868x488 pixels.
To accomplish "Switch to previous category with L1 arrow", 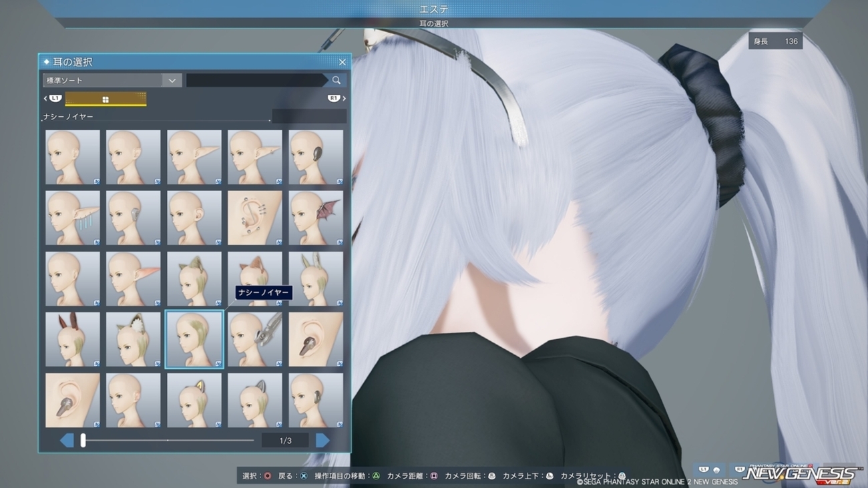I will tap(53, 99).
